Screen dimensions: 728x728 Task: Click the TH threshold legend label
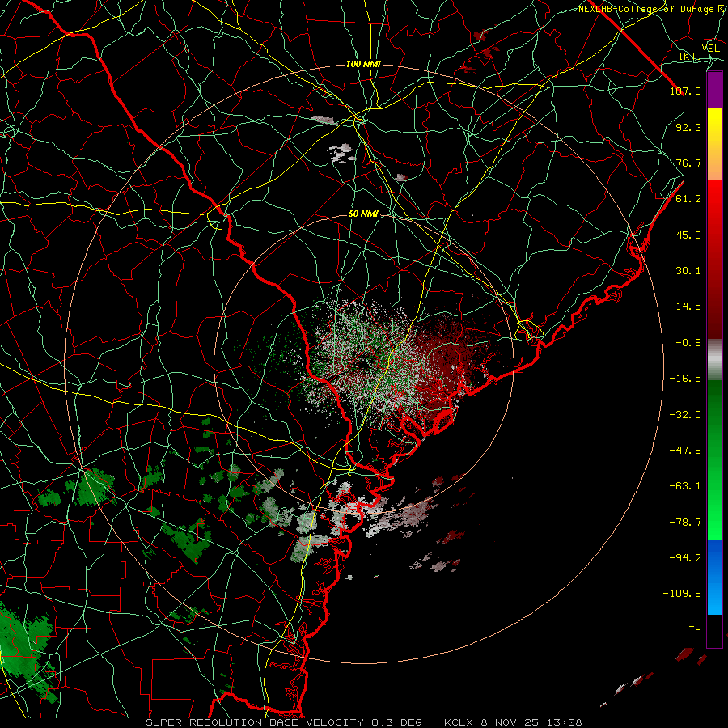695,630
